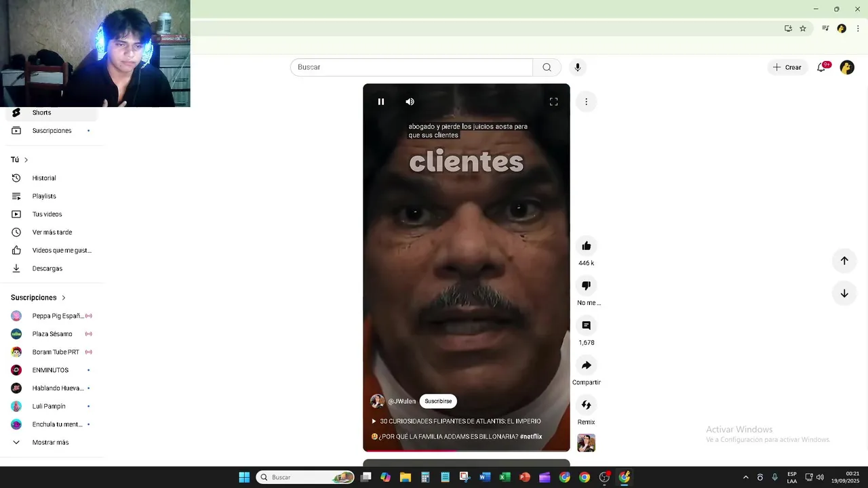Go to next Short with down arrow
This screenshot has width=868, height=488.
844,293
